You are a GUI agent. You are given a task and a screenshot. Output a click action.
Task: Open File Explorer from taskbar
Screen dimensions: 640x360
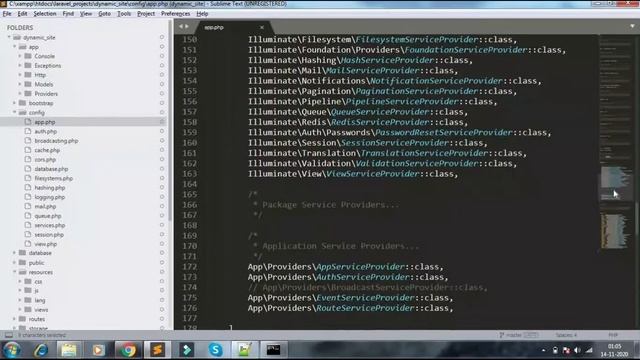tap(69, 350)
